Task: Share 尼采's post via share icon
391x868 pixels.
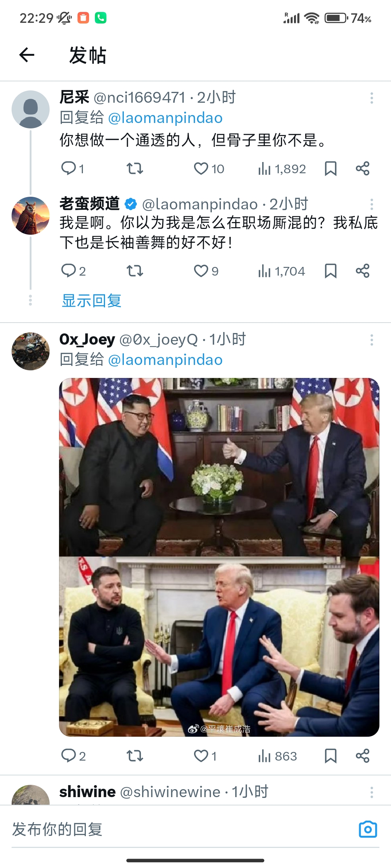Action: [362, 169]
